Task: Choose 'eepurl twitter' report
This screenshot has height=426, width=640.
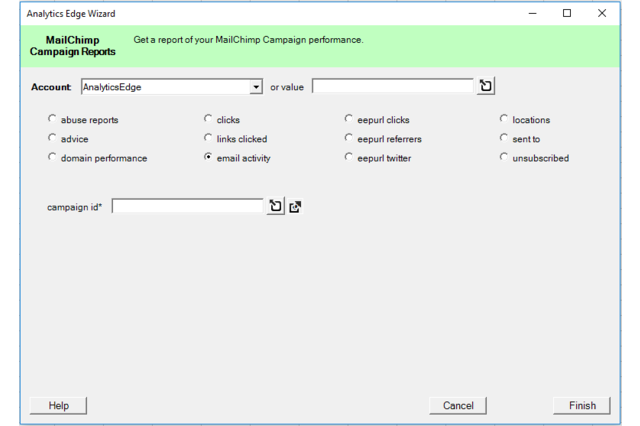Action: [348, 157]
